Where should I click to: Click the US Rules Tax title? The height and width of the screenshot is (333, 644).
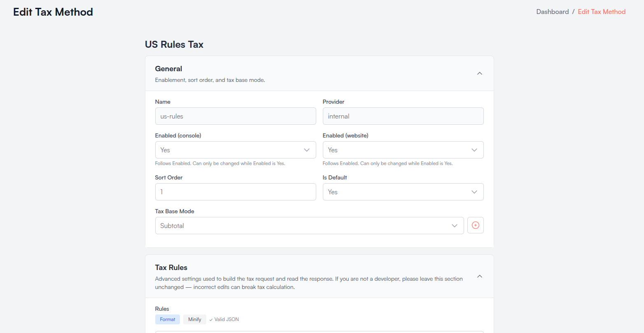point(174,44)
